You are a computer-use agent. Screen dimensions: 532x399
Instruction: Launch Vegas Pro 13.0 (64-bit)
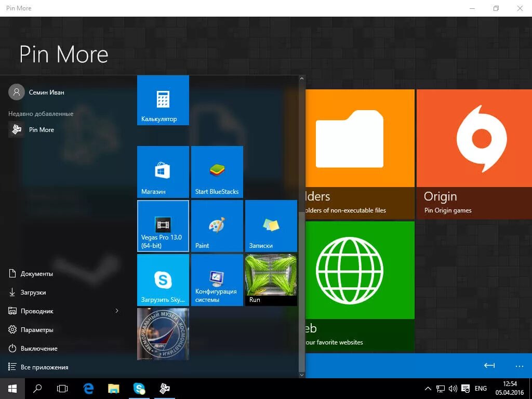[x=163, y=226]
